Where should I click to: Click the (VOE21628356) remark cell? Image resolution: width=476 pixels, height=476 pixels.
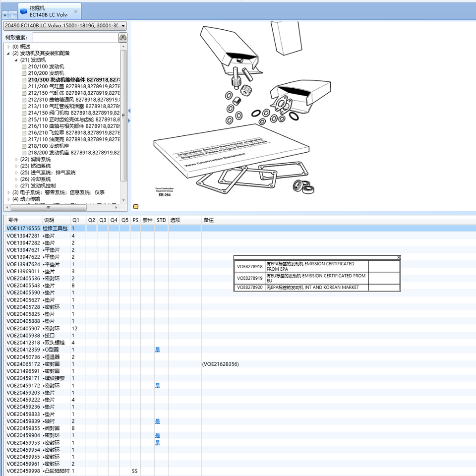point(220,364)
